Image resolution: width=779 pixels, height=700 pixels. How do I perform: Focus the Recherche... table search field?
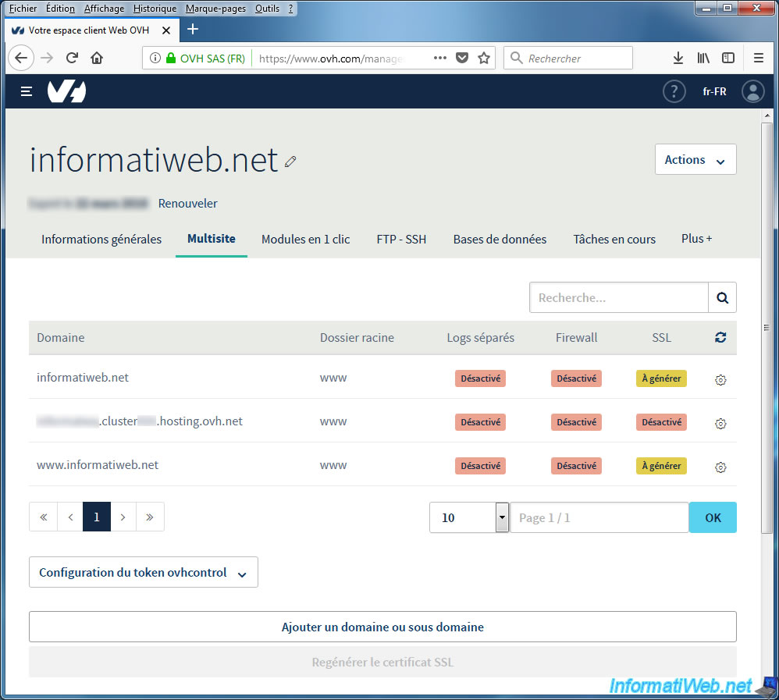click(x=619, y=297)
